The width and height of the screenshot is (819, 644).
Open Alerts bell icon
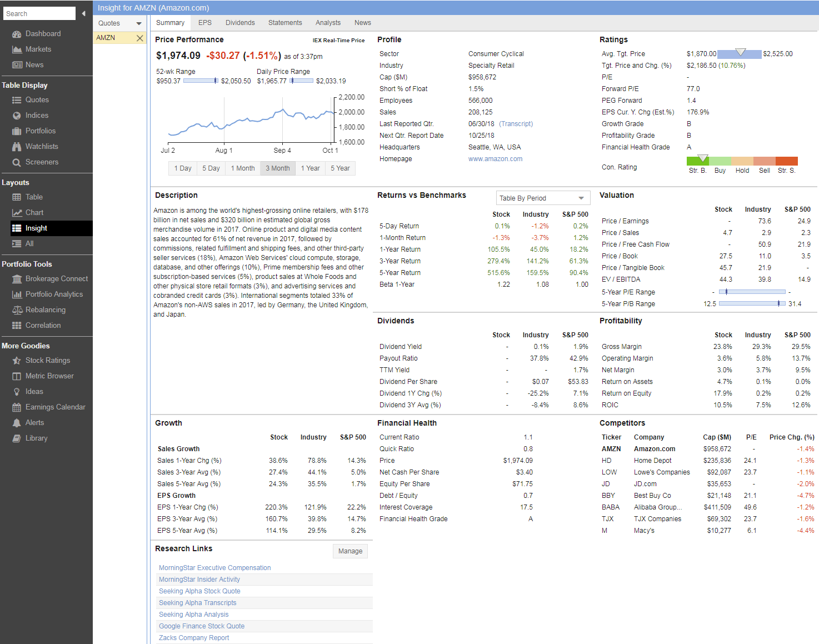pyautogui.click(x=17, y=423)
